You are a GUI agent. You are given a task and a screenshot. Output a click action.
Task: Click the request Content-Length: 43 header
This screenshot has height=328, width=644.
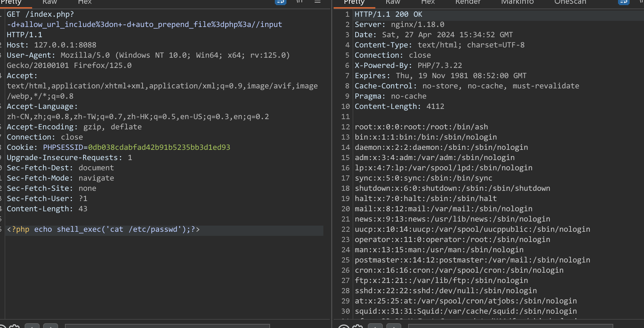[x=47, y=209]
